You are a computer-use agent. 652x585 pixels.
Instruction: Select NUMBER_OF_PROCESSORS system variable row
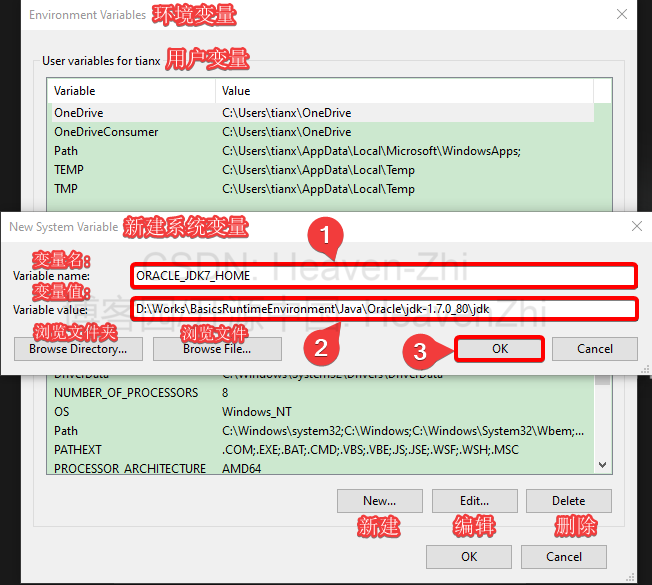[x=323, y=392]
